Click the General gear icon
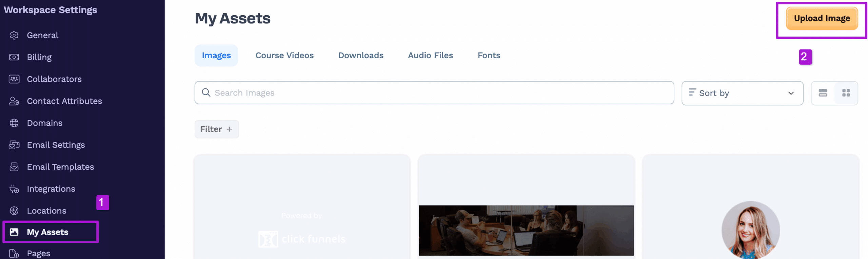 point(14,35)
